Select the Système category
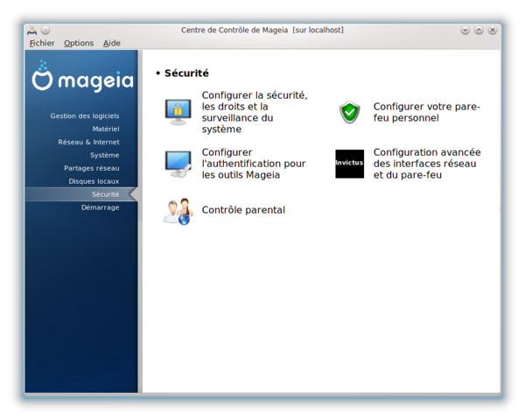Viewport: 525px width, 420px height. 104,155
